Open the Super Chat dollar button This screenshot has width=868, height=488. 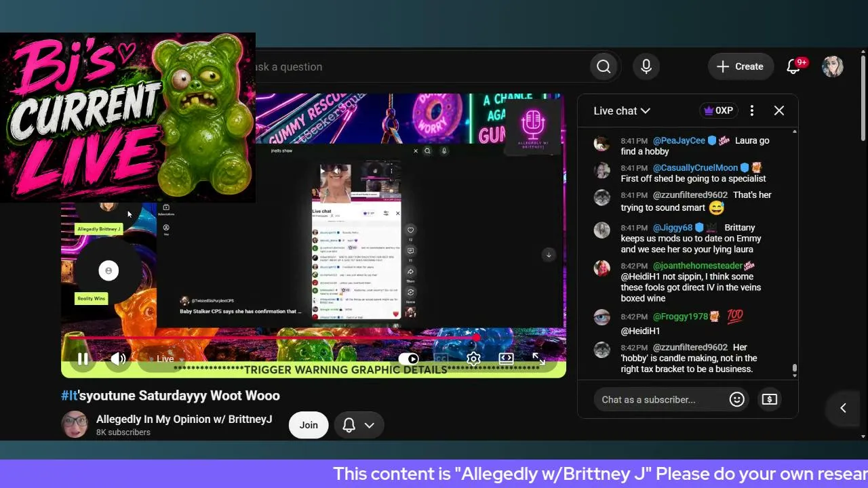pyautogui.click(x=769, y=399)
